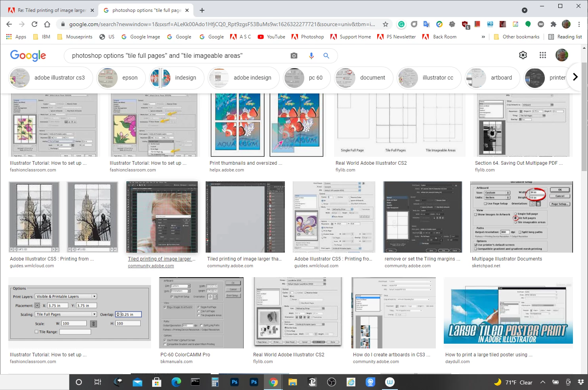The width and height of the screenshot is (588, 390).
Task: Click the blue magnifier search icon
Action: click(x=326, y=56)
